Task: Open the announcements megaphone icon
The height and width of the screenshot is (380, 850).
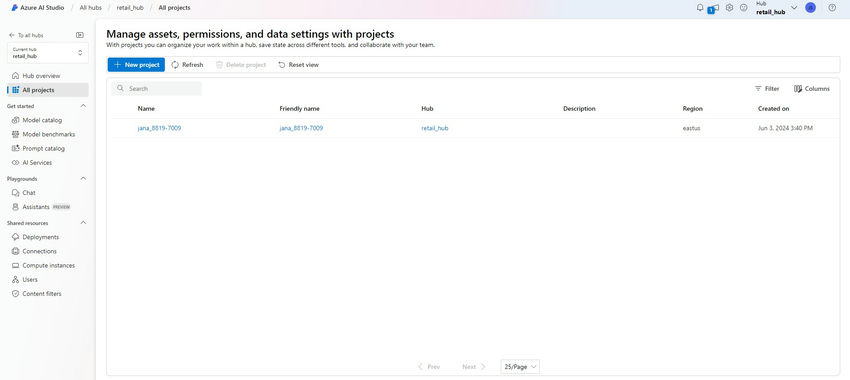Action: pyautogui.click(x=713, y=8)
